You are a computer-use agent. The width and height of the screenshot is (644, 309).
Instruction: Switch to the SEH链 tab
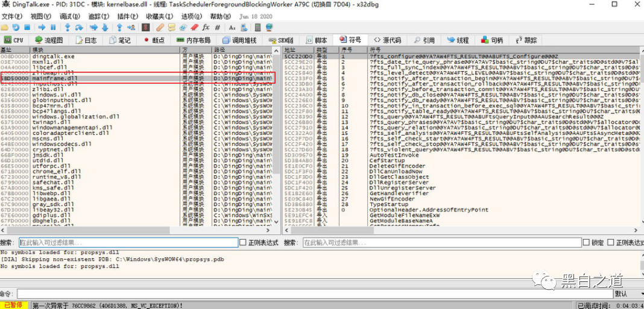(x=281, y=40)
